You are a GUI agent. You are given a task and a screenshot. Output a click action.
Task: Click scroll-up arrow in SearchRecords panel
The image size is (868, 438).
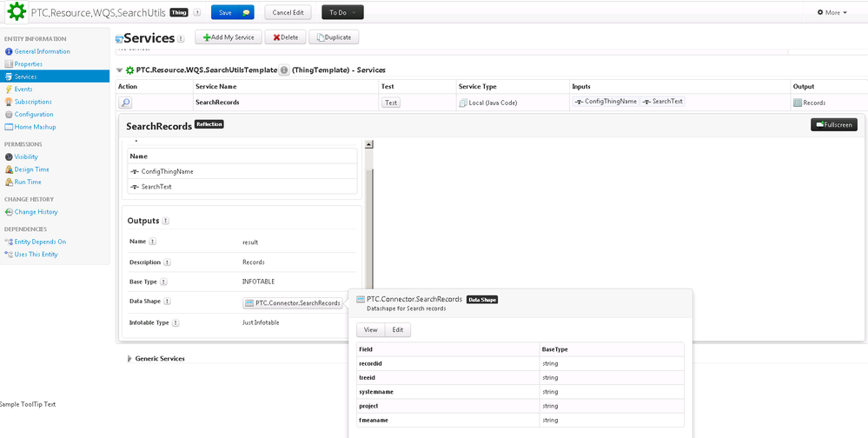pyautogui.click(x=368, y=144)
